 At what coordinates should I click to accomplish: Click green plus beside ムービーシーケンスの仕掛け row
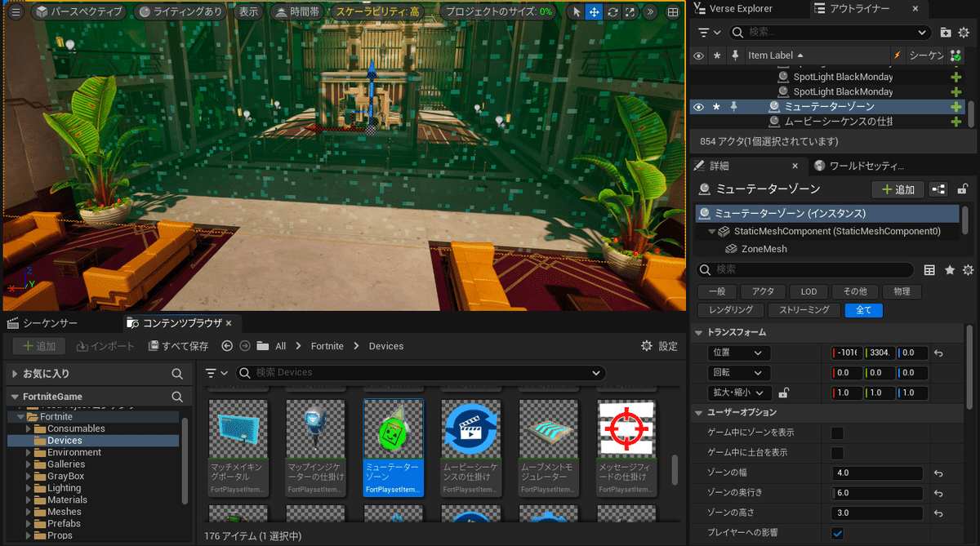tap(956, 122)
